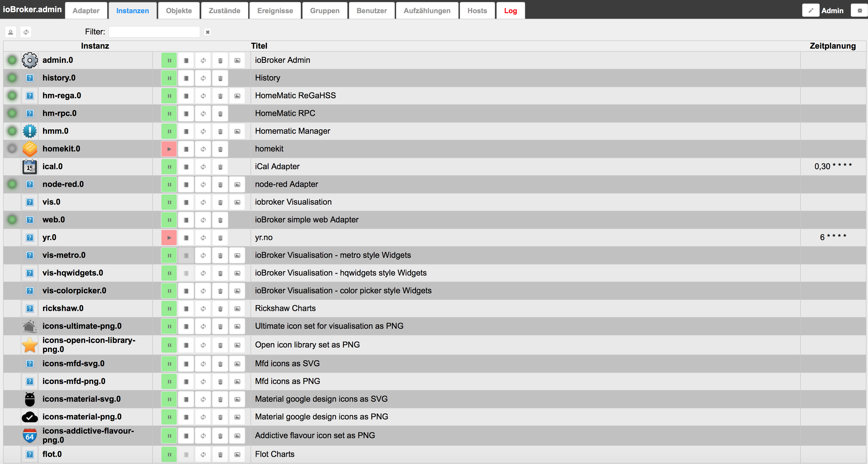Click the ical.0 calendar icon
Image resolution: width=868 pixels, height=464 pixels.
[29, 167]
